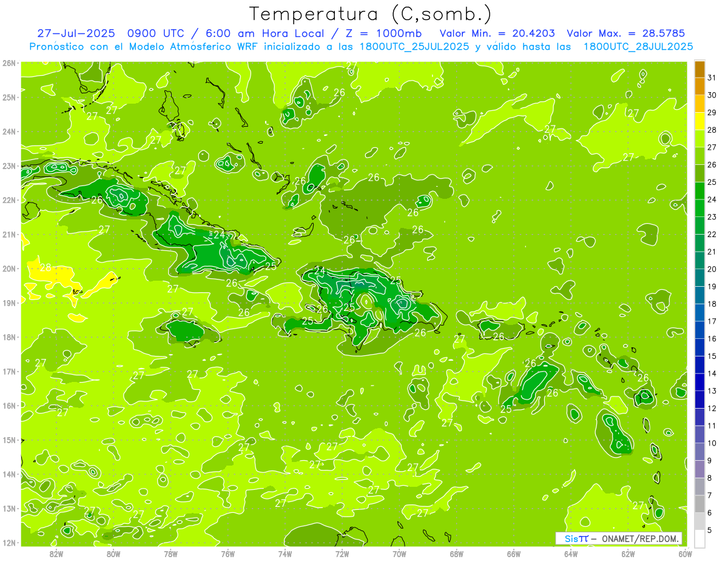728x562 pixels.
Task: Click the title "Temperatura (C,somb.)"
Action: (x=371, y=14)
